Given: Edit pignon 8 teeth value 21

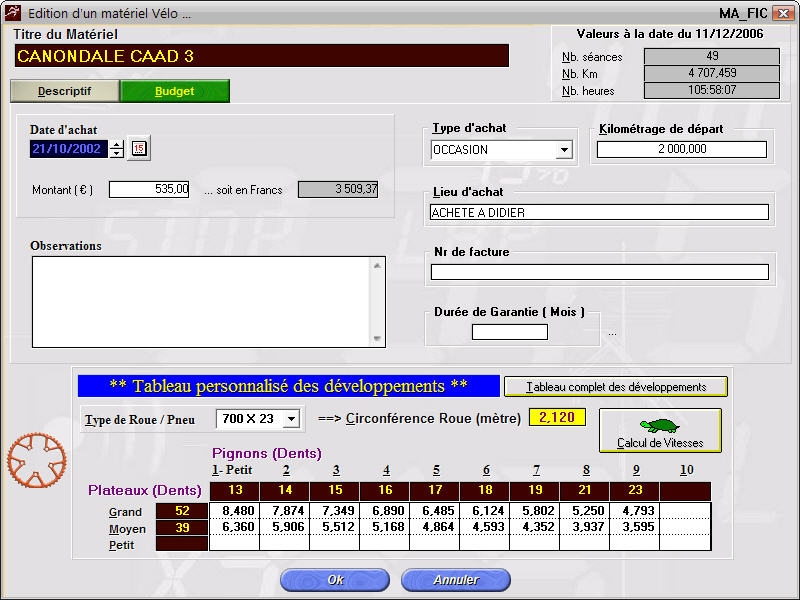Looking at the screenshot, I should tap(585, 490).
